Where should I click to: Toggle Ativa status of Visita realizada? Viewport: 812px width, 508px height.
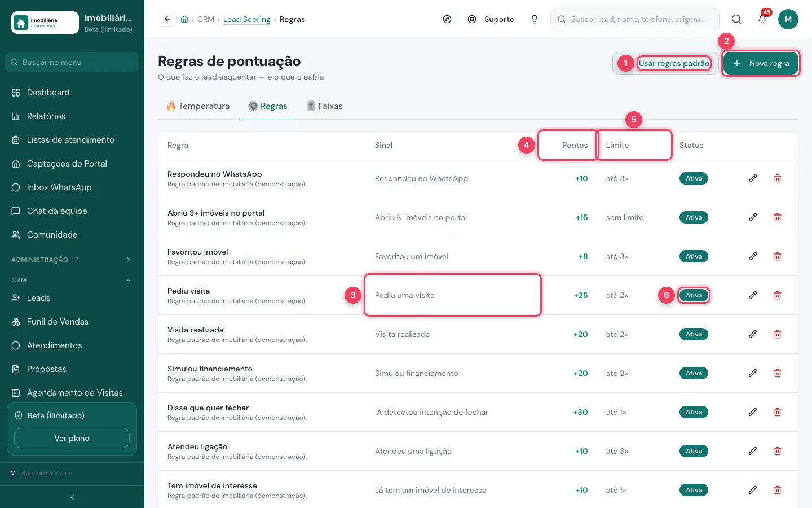click(x=694, y=334)
